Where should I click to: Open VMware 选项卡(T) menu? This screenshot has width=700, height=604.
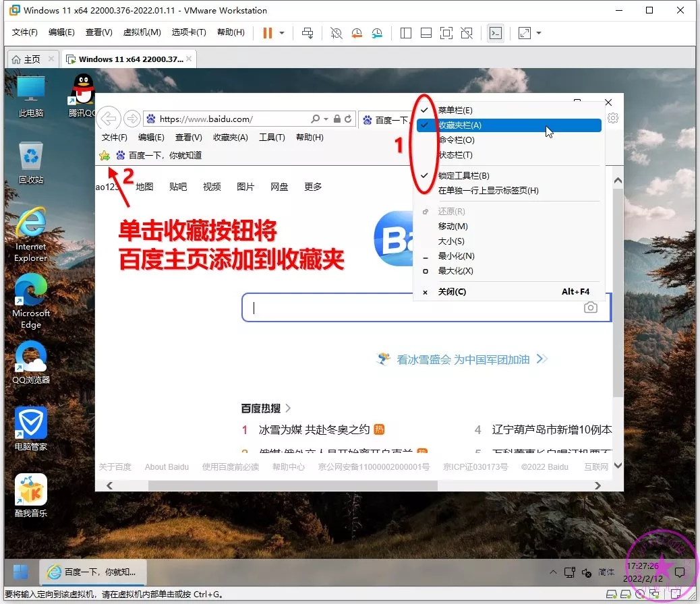[189, 32]
